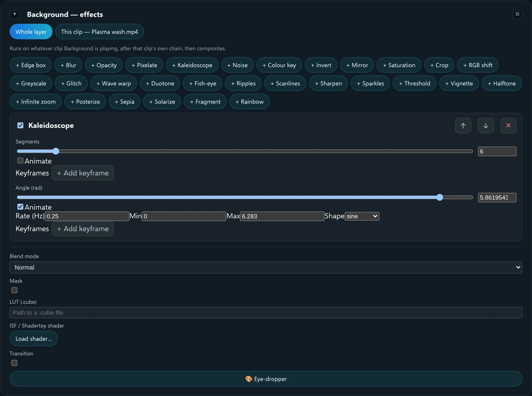The height and width of the screenshot is (396, 532).
Task: Add the Vignette effect
Action: [x=459, y=83]
